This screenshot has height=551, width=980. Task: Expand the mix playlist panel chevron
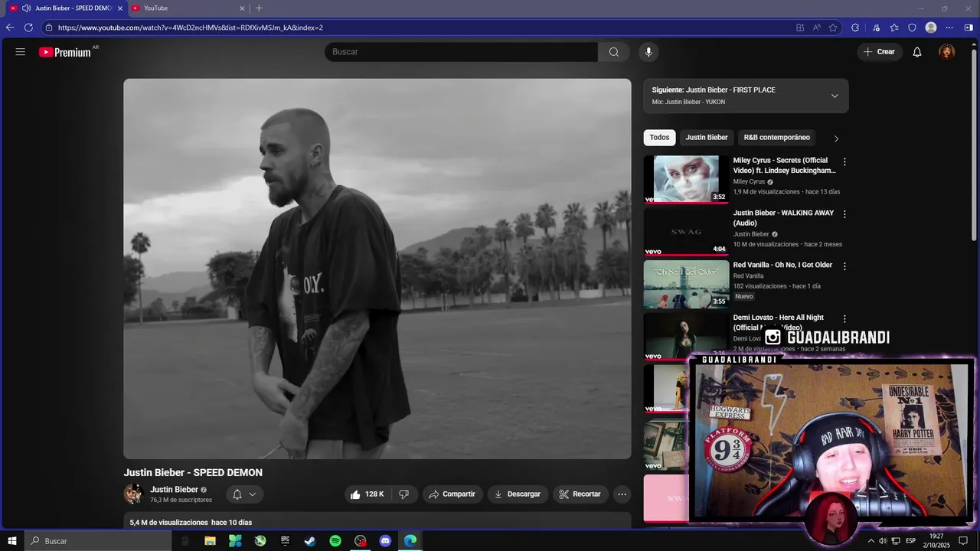point(835,96)
